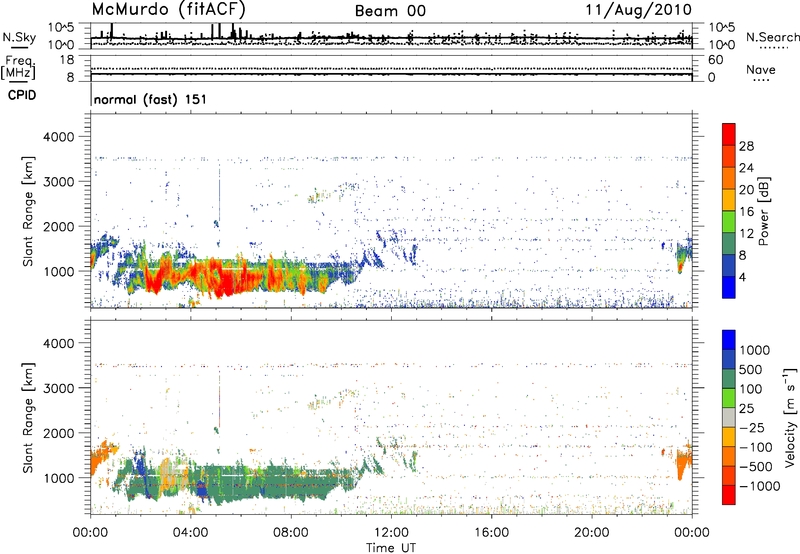Image resolution: width=800 pixels, height=554 pixels.
Task: Click the power panel Slant Range label
Action: click(x=28, y=211)
